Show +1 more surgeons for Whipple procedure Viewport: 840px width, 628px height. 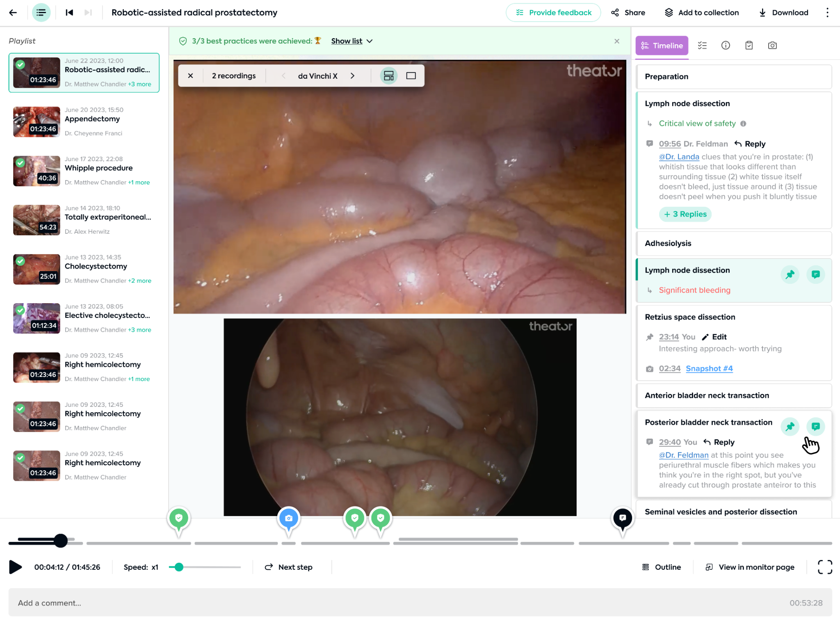click(139, 183)
